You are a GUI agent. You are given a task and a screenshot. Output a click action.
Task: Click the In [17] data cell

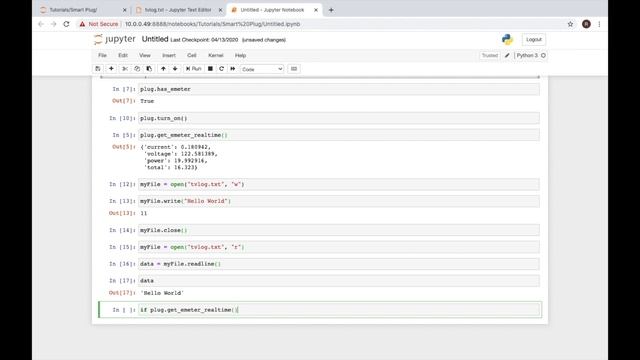click(338, 281)
